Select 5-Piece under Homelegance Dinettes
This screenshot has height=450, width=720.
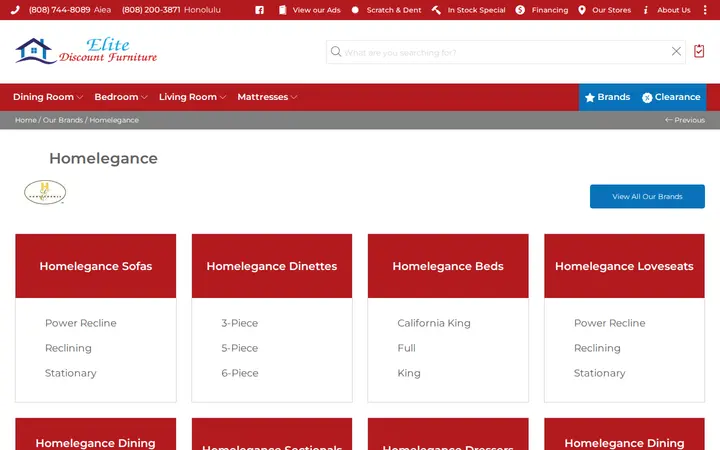240,348
